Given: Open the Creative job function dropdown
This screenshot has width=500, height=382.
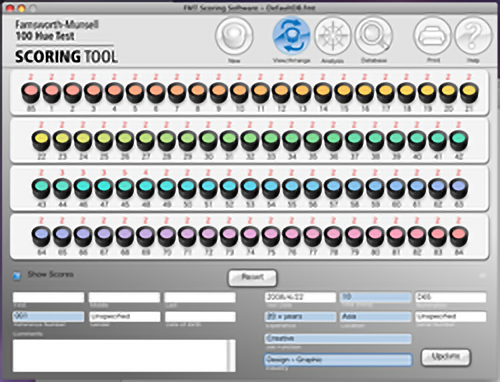Looking at the screenshot, I should [338, 339].
